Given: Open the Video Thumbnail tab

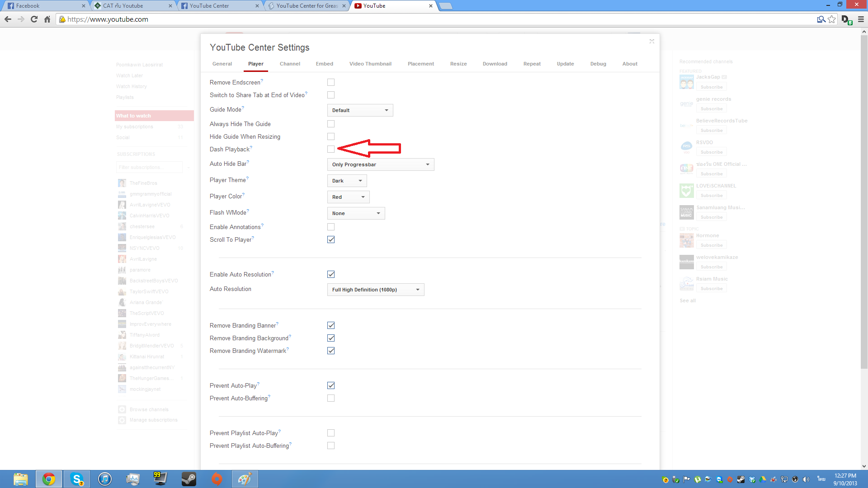Looking at the screenshot, I should tap(370, 64).
